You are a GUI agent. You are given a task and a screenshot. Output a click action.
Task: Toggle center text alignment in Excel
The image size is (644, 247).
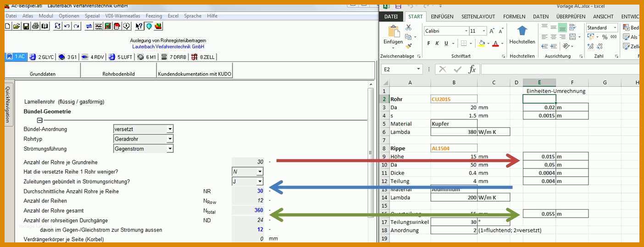[554, 37]
